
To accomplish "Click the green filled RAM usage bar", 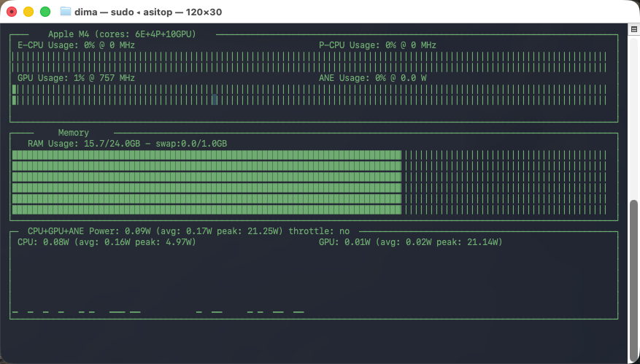I will [207, 182].
